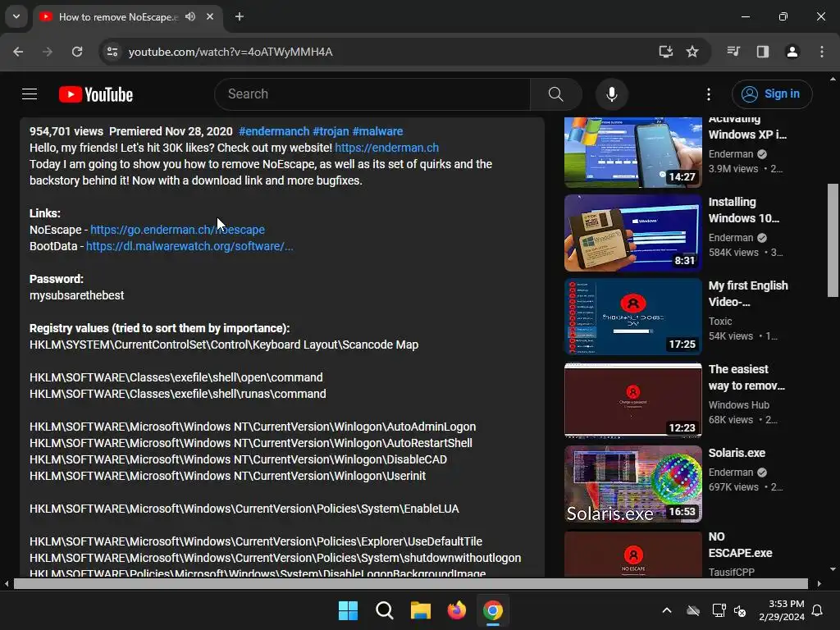The image size is (840, 630).
Task: Open the notifications bell icon
Action: pos(818,610)
